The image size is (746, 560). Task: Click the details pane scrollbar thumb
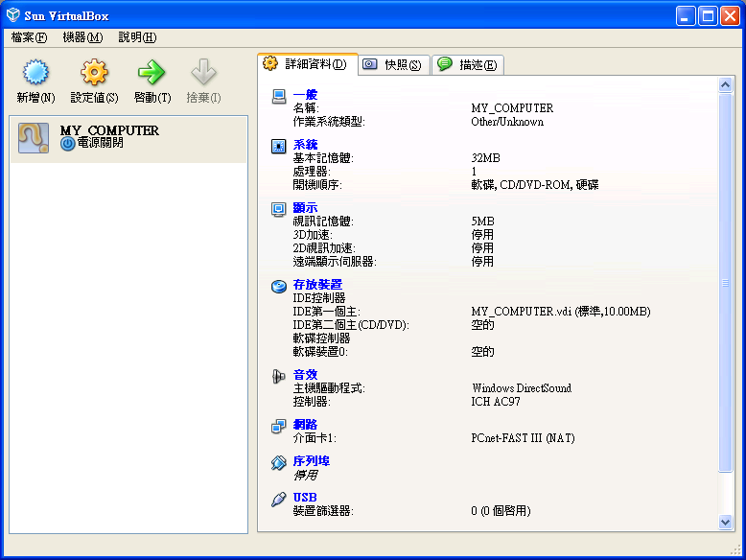click(725, 283)
